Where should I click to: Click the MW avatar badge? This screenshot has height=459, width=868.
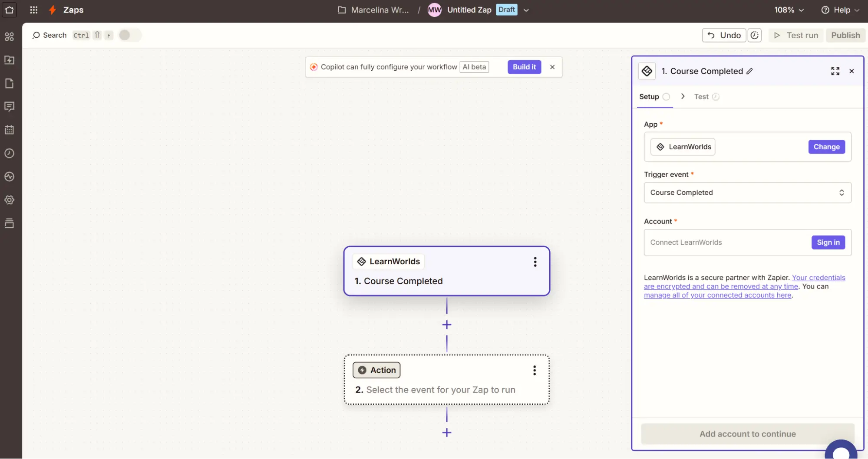(434, 10)
